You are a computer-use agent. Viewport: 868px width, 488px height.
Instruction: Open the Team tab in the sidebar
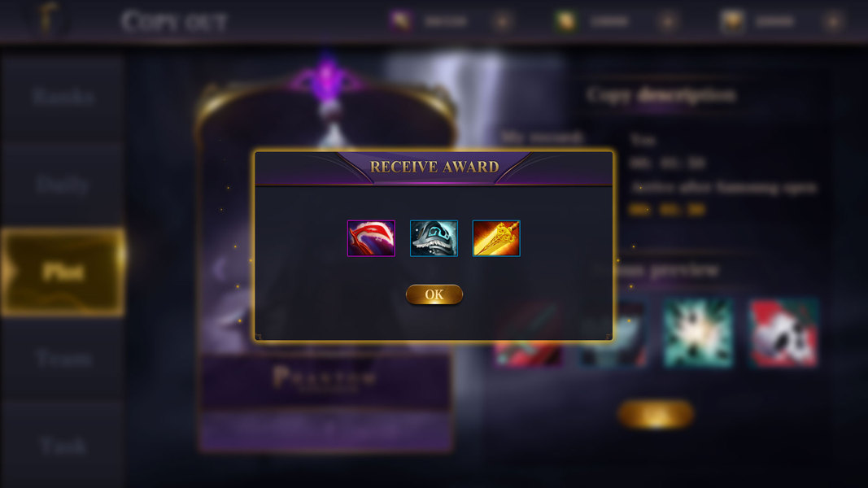click(63, 359)
